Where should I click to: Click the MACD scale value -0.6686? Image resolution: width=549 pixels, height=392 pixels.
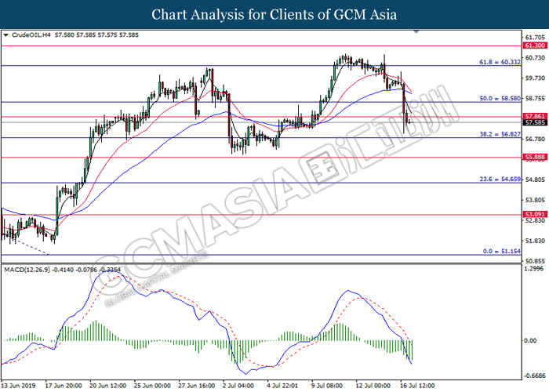pos(534,376)
